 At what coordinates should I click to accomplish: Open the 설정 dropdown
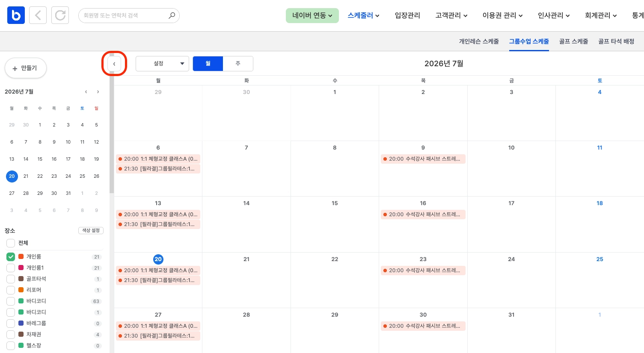tap(162, 64)
